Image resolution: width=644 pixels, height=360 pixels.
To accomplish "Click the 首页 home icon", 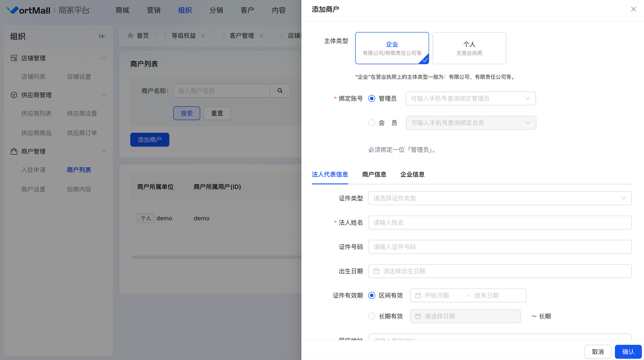I will 130,36.
